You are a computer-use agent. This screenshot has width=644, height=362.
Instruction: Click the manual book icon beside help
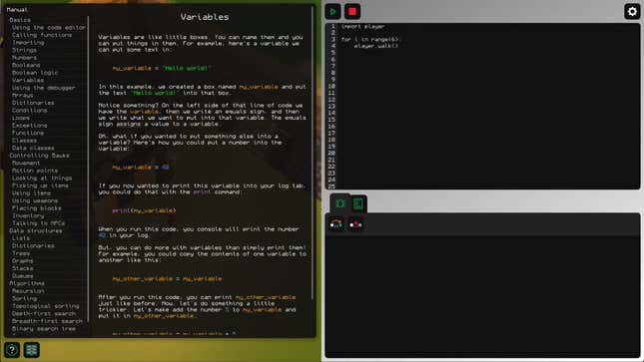click(32, 350)
